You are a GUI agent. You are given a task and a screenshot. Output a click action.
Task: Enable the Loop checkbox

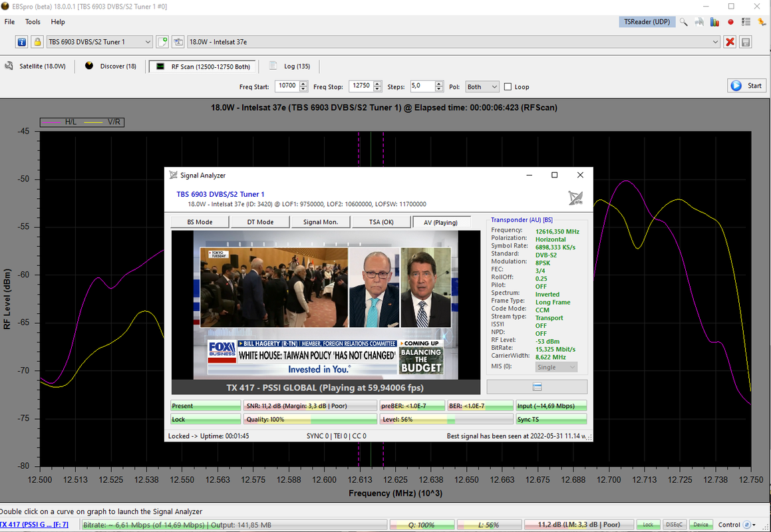pyautogui.click(x=508, y=86)
